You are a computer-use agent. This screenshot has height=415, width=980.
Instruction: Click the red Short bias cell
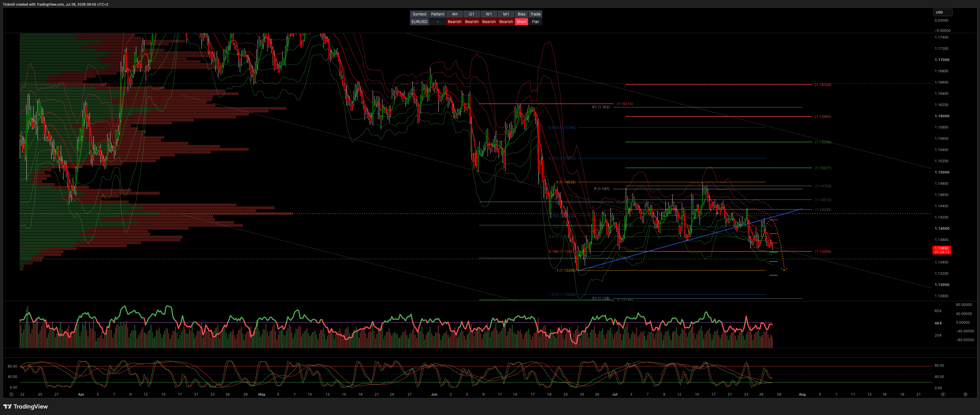[x=522, y=22]
